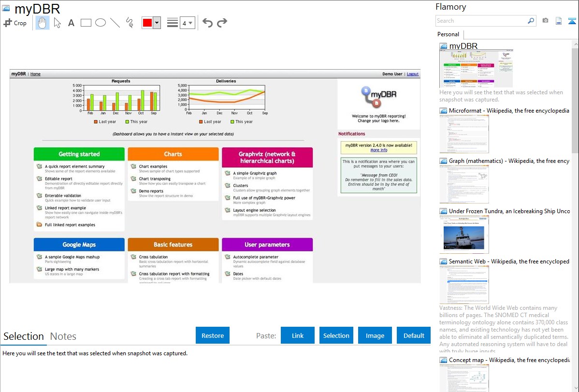Click the Restore button
Image resolution: width=579 pixels, height=392 pixels.
(x=213, y=335)
